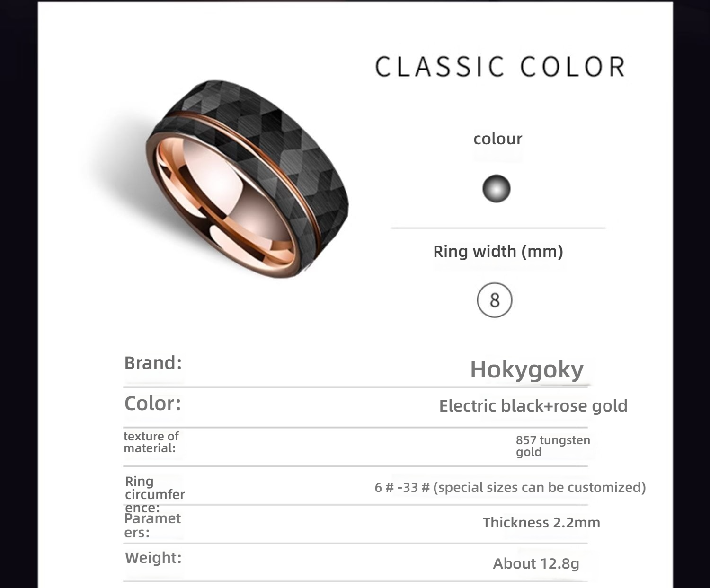
Task: Click the rose gold inner band of ring
Action: [x=227, y=199]
